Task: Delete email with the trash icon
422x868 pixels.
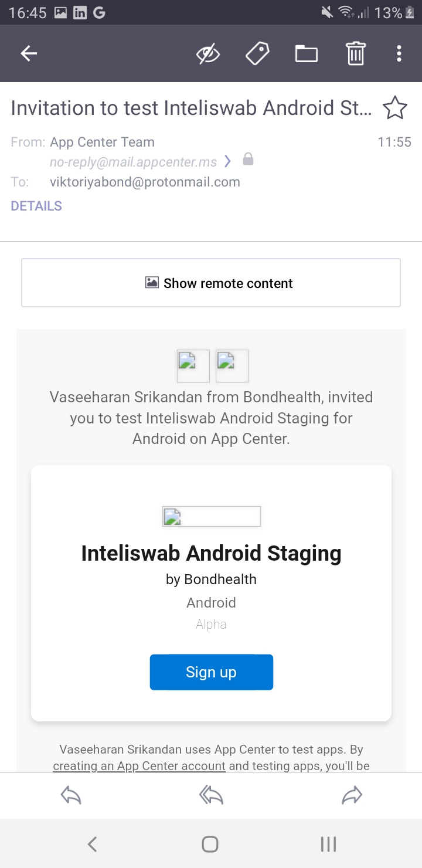Action: (x=355, y=54)
